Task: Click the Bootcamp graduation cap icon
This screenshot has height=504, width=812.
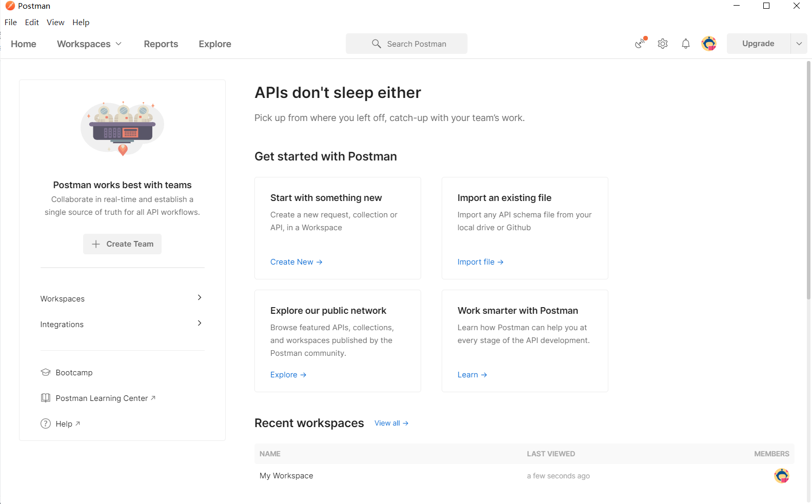Action: [x=46, y=372]
